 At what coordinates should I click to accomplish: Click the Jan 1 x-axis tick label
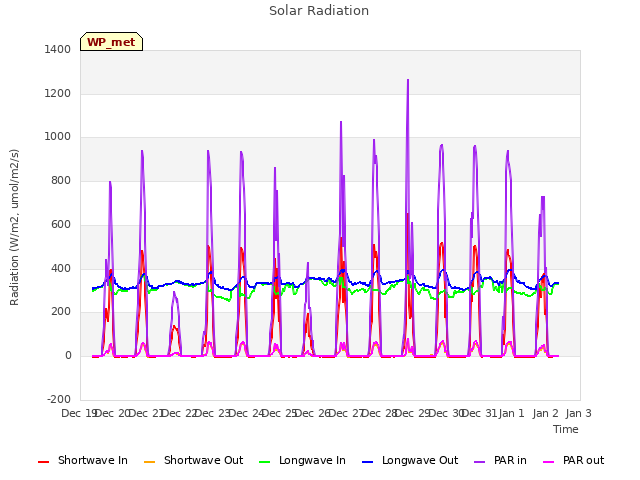pos(511,413)
